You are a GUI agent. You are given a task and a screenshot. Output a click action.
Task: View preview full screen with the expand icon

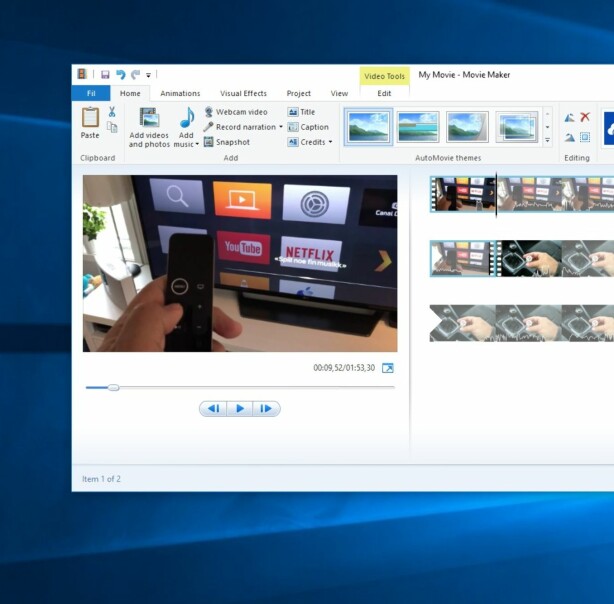point(388,368)
